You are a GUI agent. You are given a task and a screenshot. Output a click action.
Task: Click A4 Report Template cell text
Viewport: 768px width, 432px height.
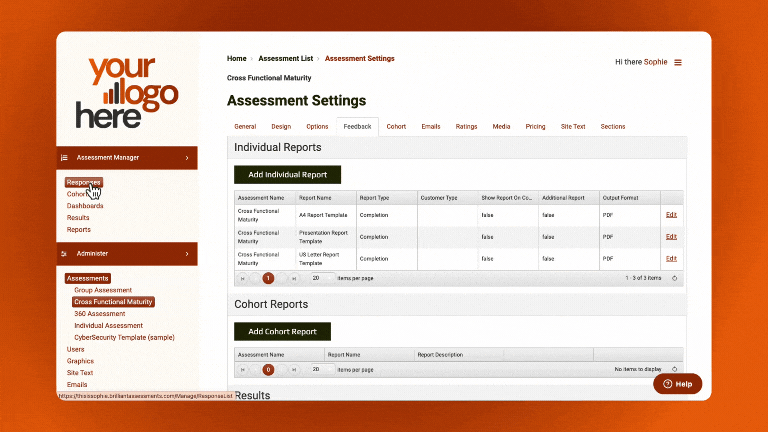323,215
